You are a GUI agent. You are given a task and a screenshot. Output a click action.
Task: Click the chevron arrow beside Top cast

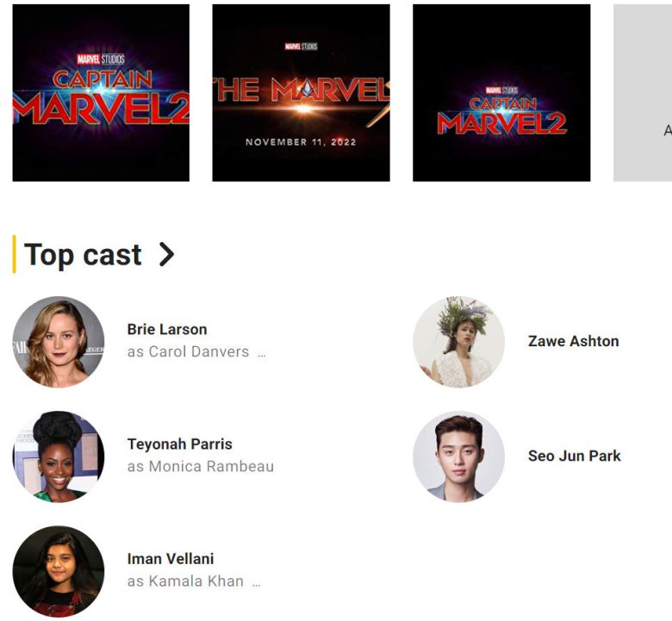pyautogui.click(x=166, y=254)
